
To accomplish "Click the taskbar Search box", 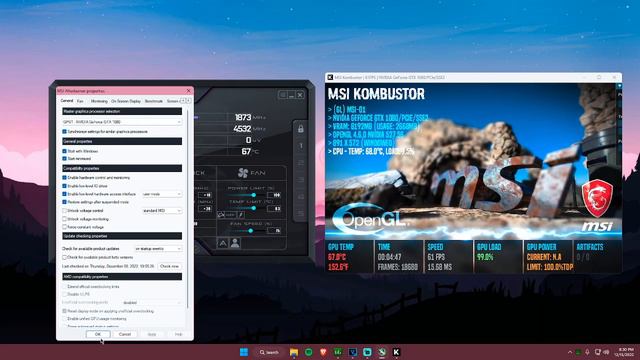I will click(269, 352).
